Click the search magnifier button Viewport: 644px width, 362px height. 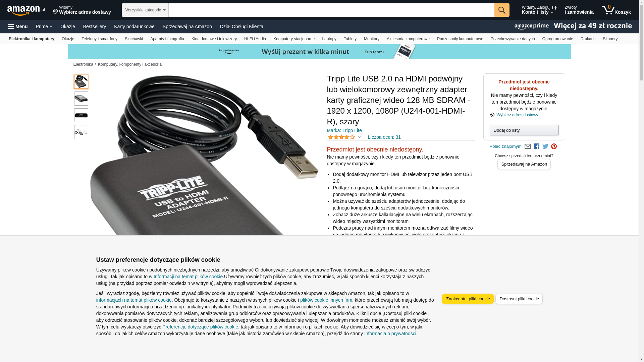(x=501, y=10)
